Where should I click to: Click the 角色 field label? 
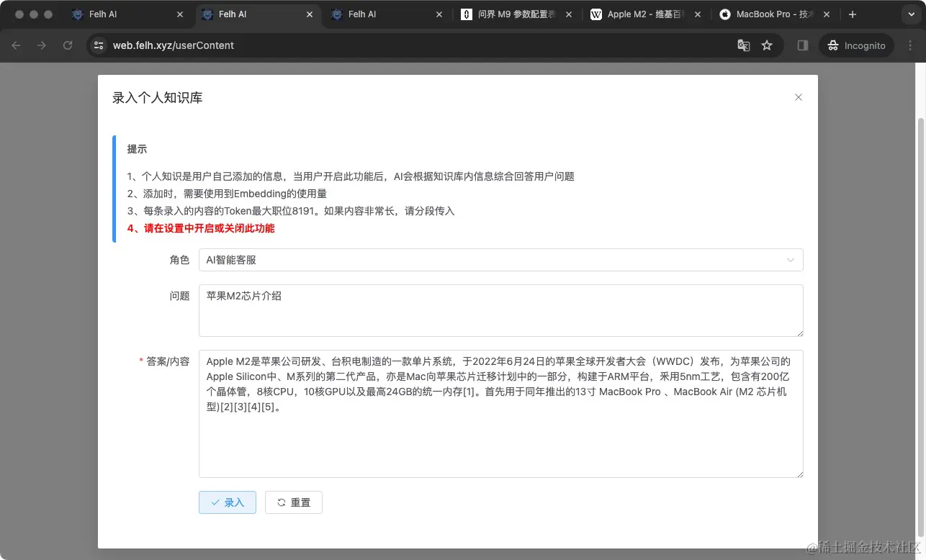(179, 260)
